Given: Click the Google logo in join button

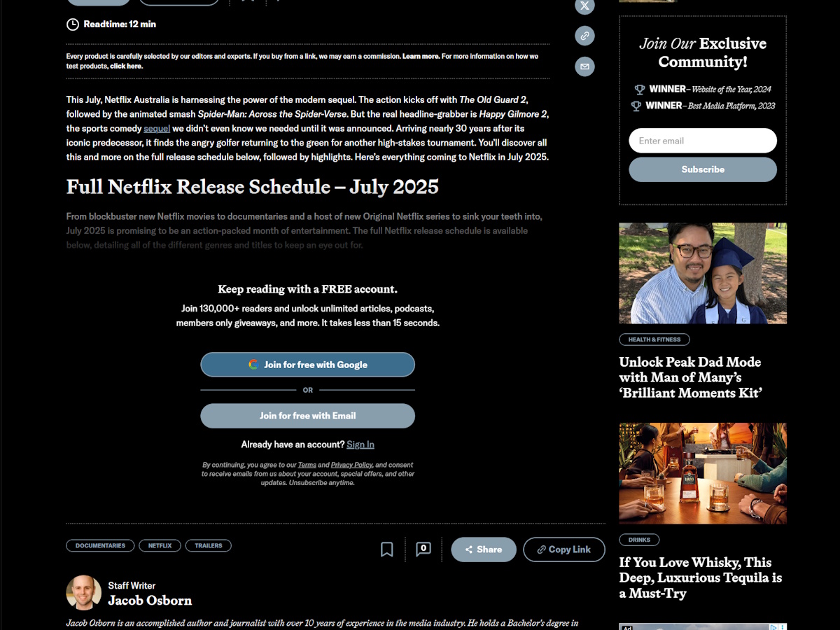Looking at the screenshot, I should [253, 365].
